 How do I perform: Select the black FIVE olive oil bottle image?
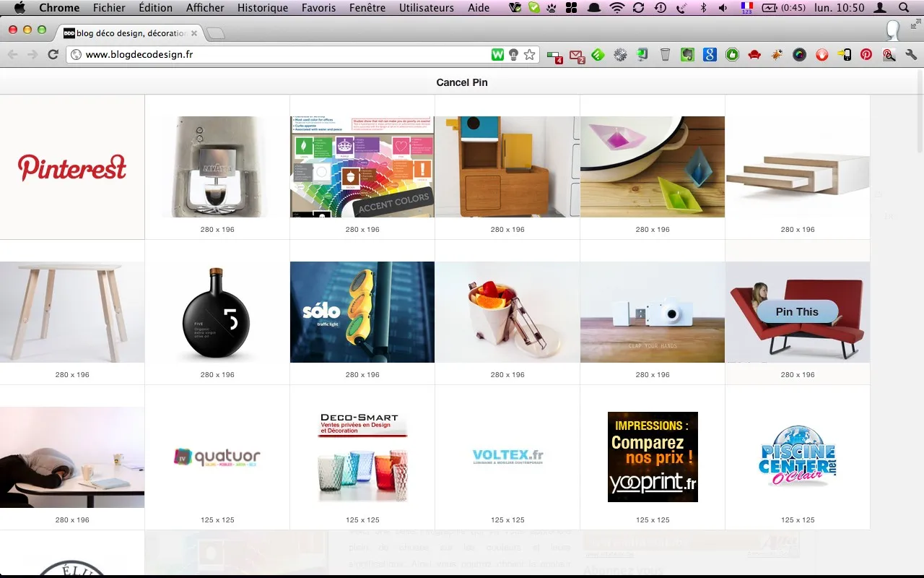coord(217,312)
